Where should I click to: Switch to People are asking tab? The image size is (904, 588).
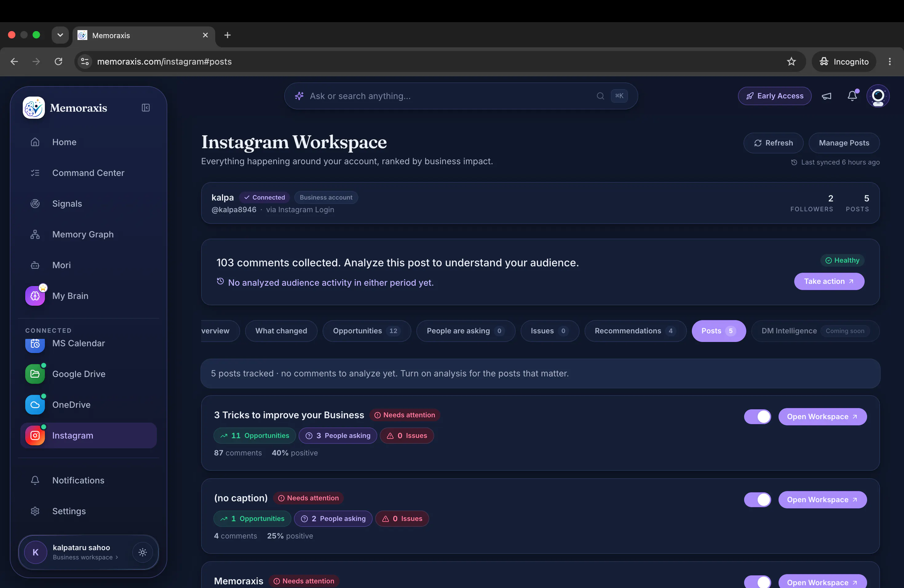(x=466, y=331)
